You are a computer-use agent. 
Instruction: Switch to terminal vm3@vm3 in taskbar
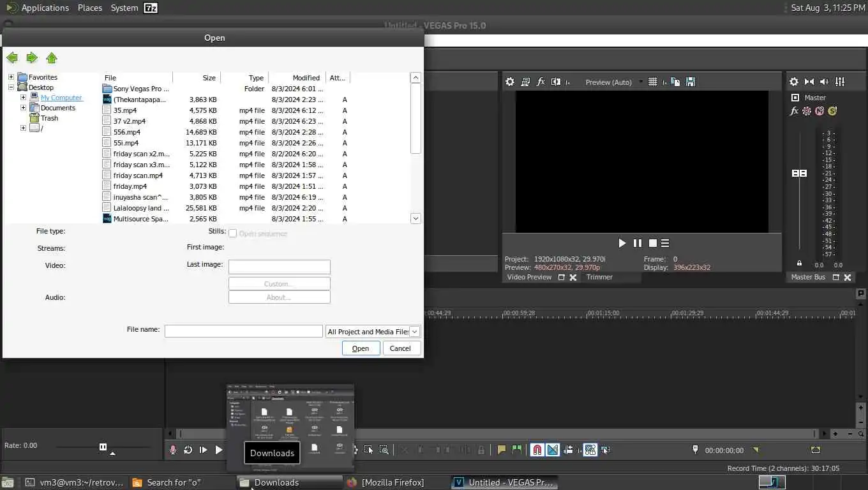(75, 482)
